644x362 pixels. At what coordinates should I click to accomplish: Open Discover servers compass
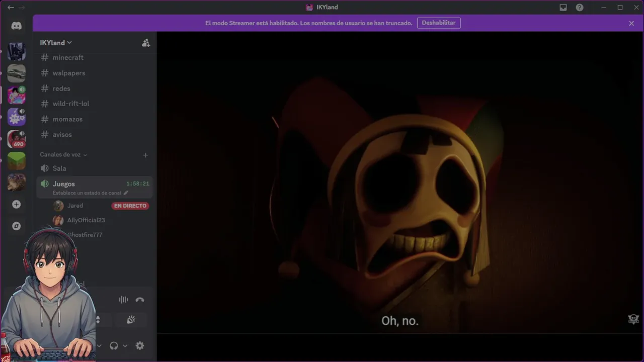point(17,226)
